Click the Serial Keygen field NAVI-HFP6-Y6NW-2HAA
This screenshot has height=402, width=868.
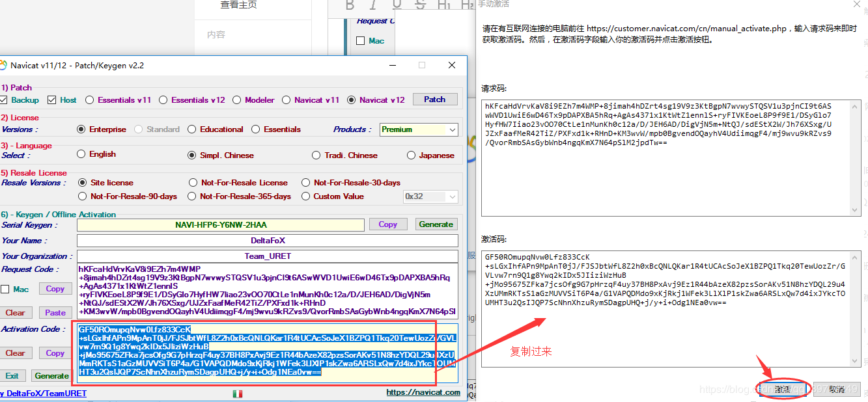point(221,225)
